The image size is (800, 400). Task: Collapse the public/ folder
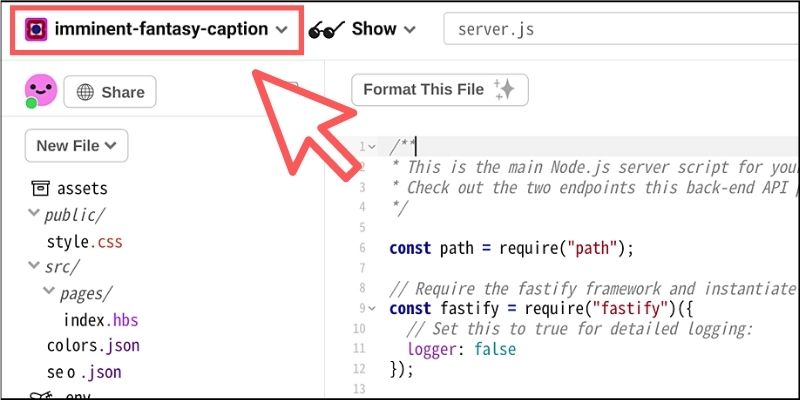point(34,213)
